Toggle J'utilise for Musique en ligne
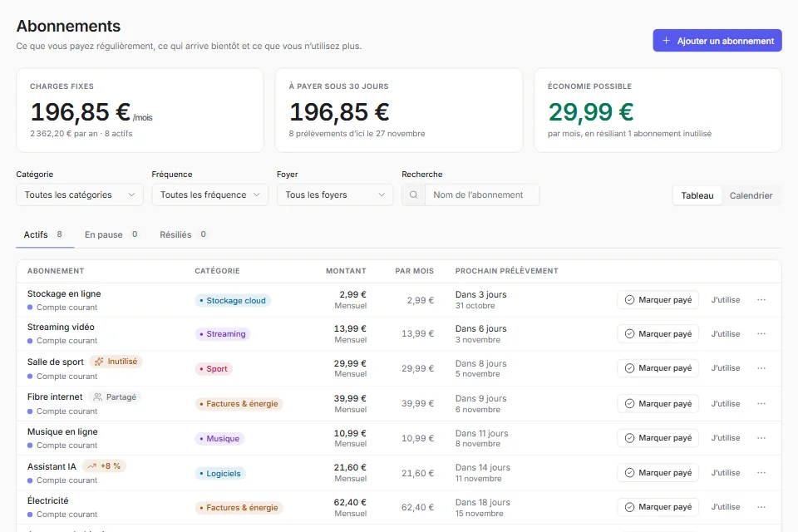The height and width of the screenshot is (532, 798). coord(725,438)
